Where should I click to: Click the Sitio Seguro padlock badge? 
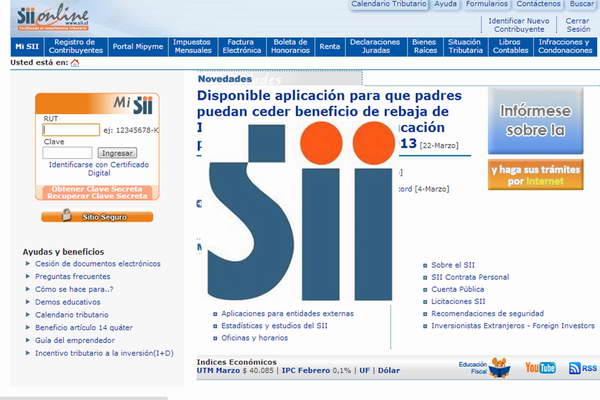click(97, 216)
